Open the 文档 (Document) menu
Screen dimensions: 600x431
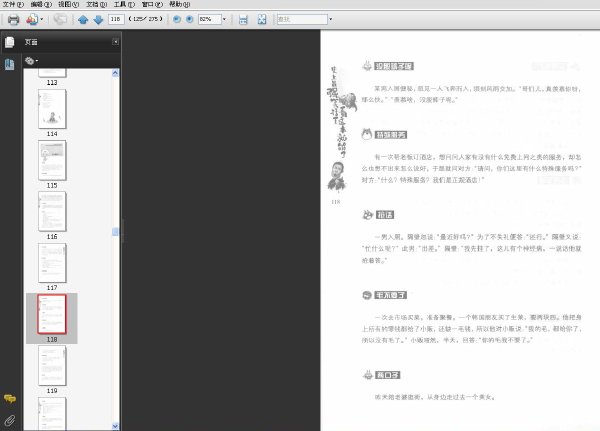[96, 4]
